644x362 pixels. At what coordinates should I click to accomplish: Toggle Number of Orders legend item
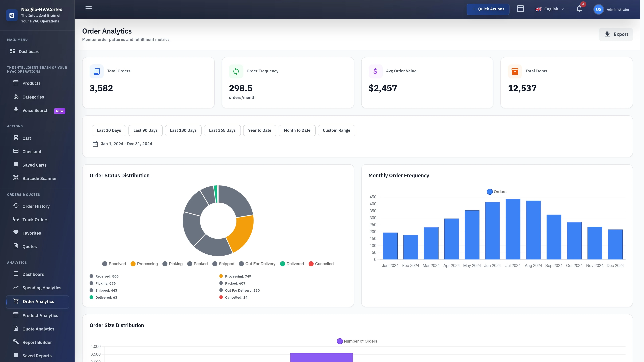357,341
